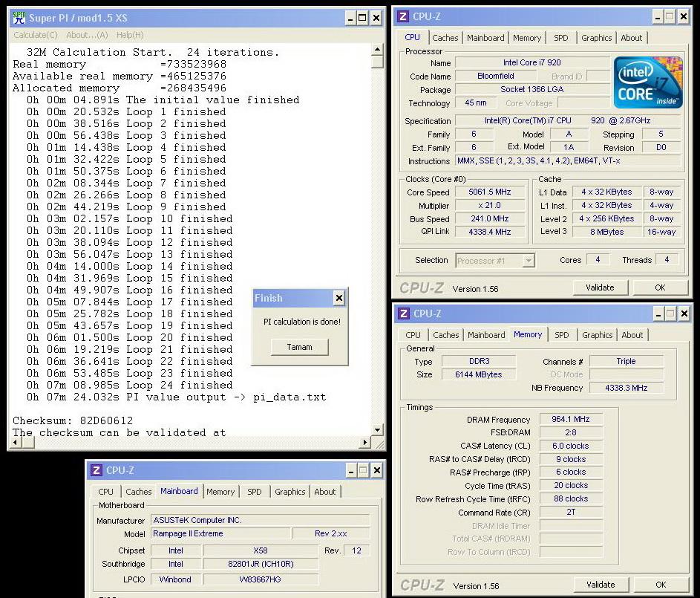Click Super PI horizontal scrollbar right arrow
700x598 pixels.
tap(366, 443)
